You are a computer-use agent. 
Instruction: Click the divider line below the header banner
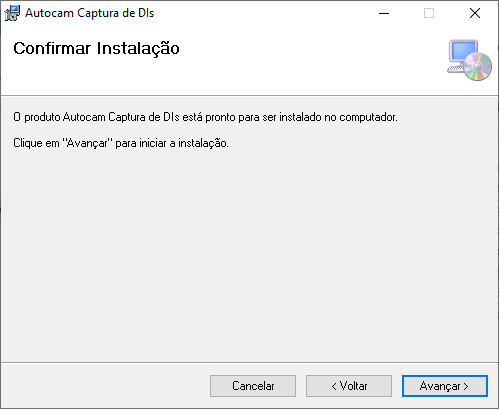[x=249, y=96]
